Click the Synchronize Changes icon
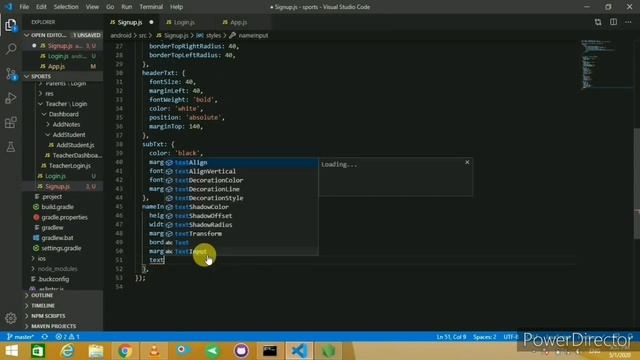 (x=45, y=337)
